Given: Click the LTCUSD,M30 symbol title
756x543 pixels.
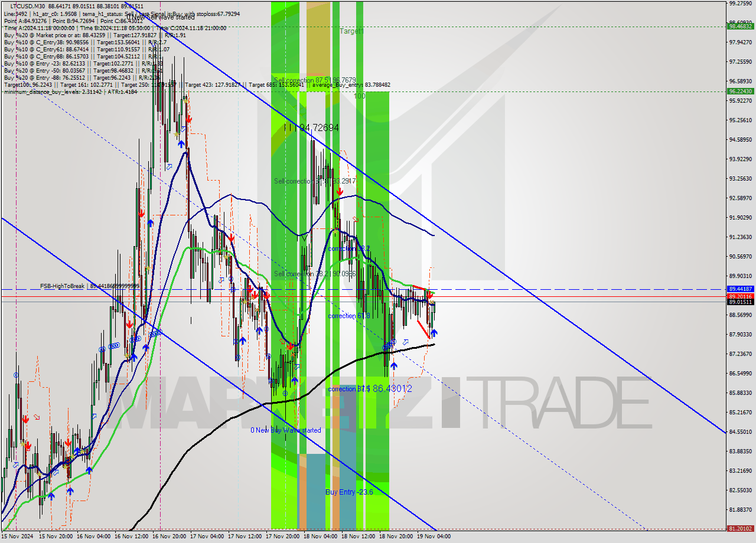Looking at the screenshot, I should [x=28, y=6].
